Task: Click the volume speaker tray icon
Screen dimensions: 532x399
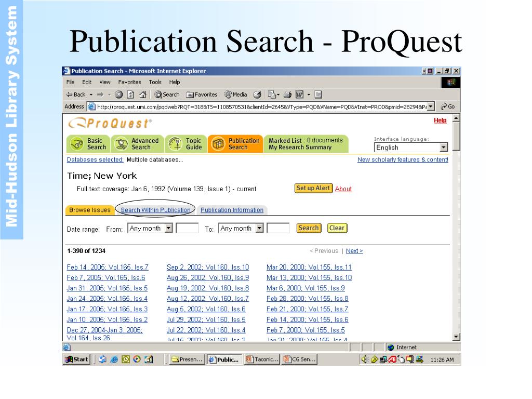Action: (365, 360)
